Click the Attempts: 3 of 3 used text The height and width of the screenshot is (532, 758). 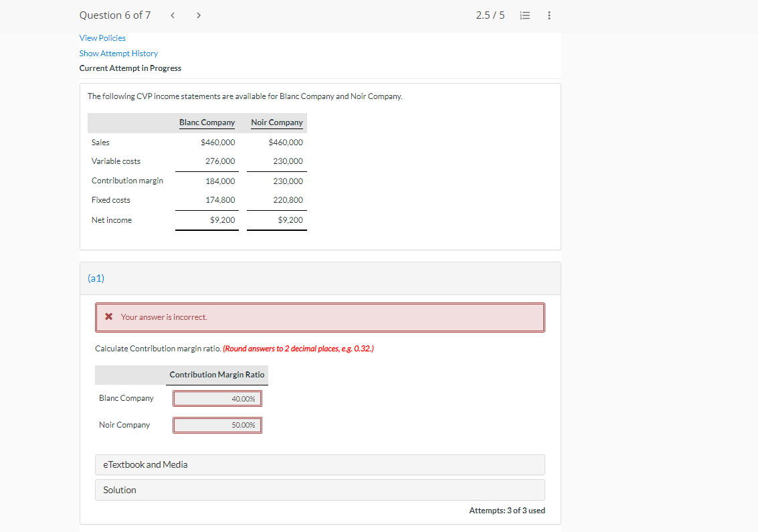pos(507,511)
